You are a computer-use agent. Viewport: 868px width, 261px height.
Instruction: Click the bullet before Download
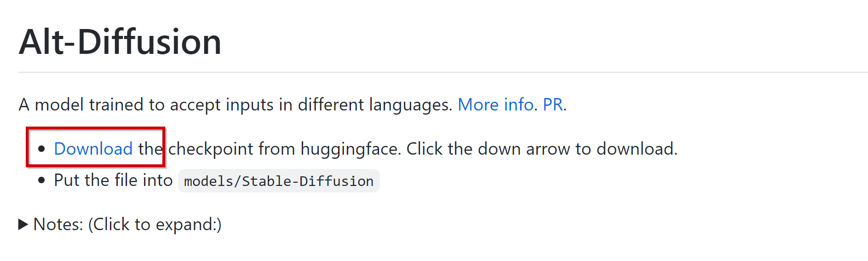coord(42,149)
